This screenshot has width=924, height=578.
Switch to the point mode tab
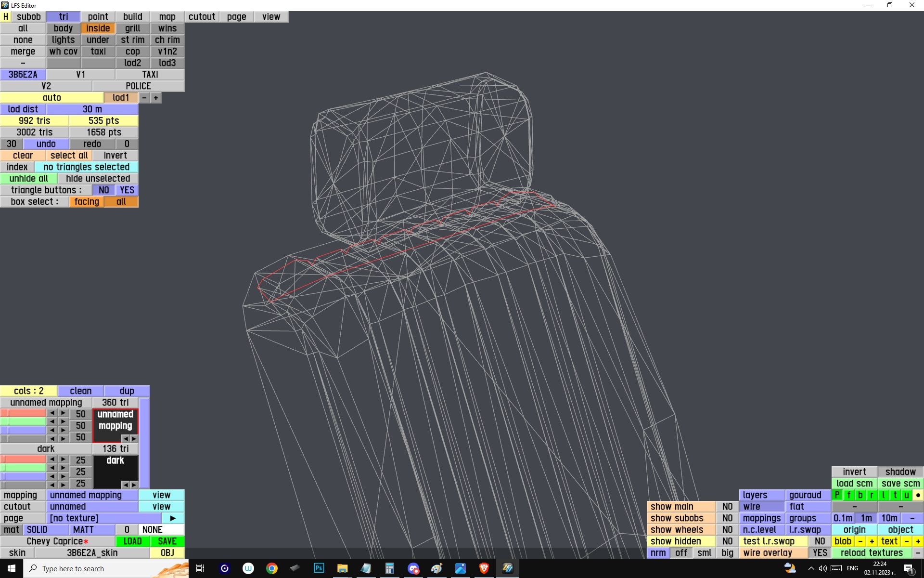tap(98, 17)
